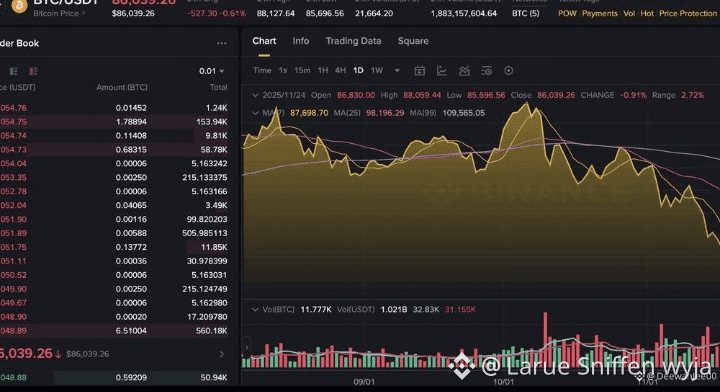Select the 1H interval

[x=323, y=70]
